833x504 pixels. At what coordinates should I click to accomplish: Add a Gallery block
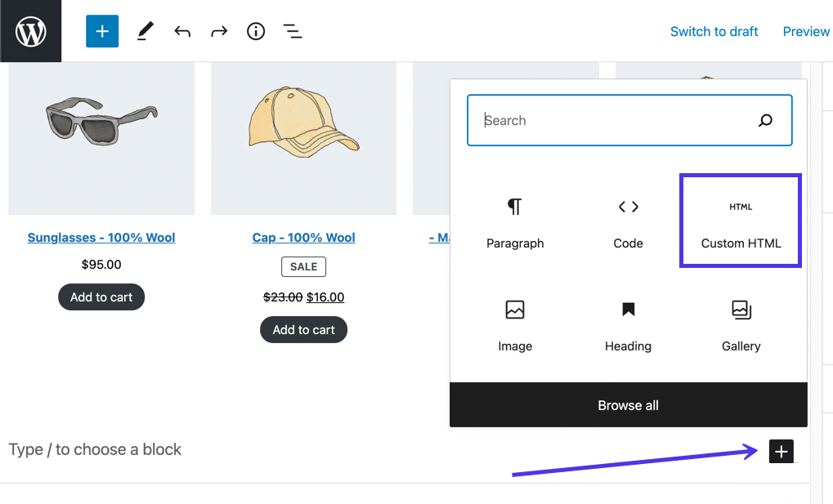[x=741, y=324]
